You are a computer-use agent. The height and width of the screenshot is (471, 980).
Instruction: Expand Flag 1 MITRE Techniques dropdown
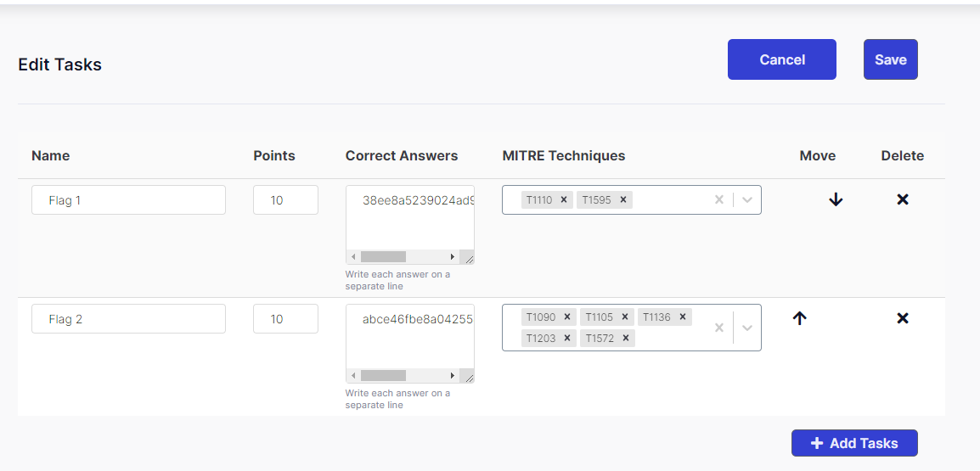(x=747, y=200)
